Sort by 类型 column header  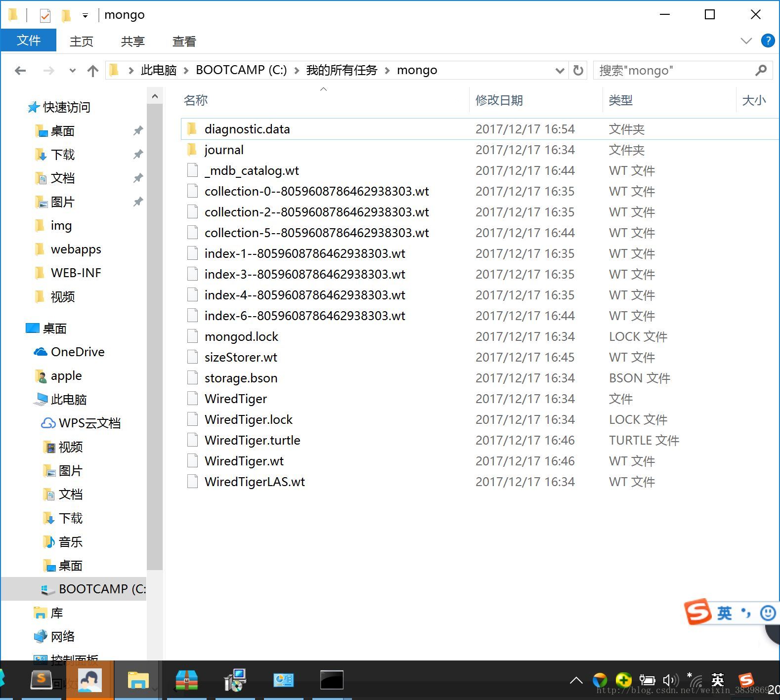pos(620,100)
